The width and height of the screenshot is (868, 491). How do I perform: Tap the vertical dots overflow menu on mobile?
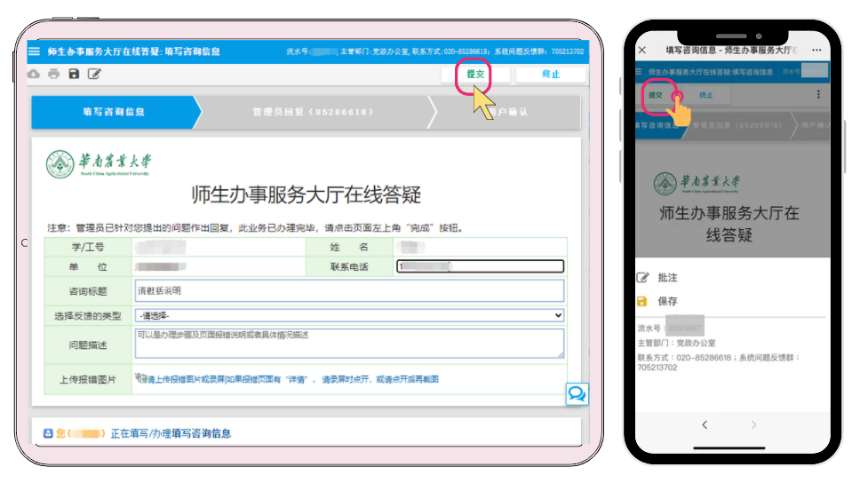(x=818, y=94)
